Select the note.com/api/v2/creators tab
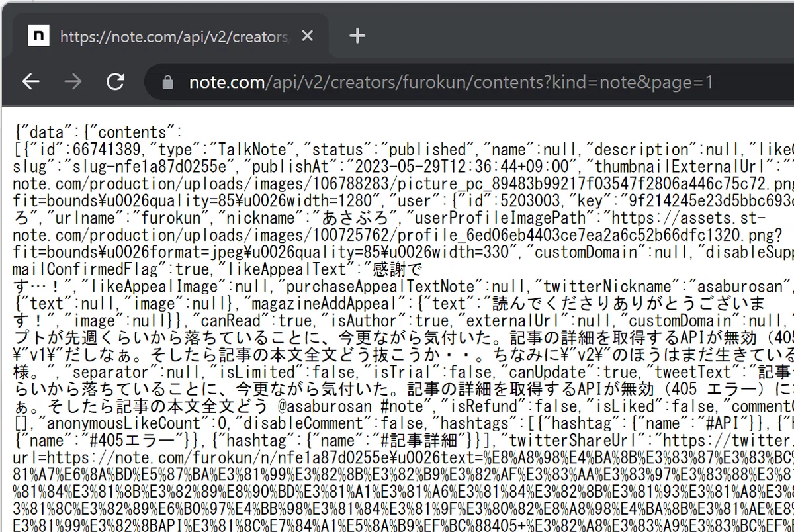This screenshot has height=532, width=794. (x=172, y=36)
